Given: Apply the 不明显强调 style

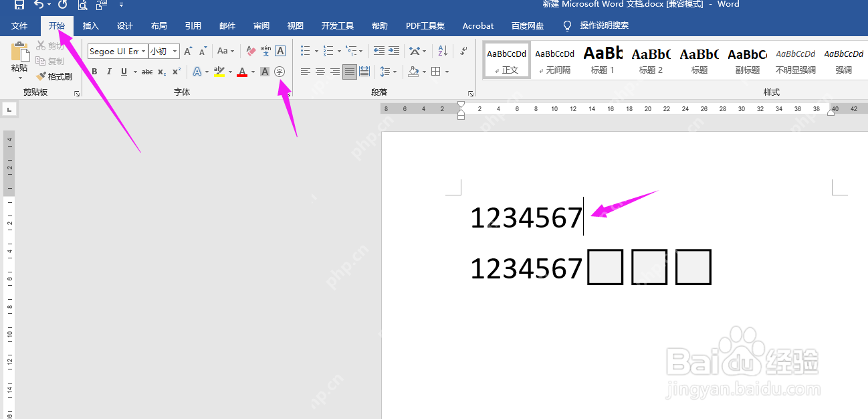Looking at the screenshot, I should pos(795,60).
